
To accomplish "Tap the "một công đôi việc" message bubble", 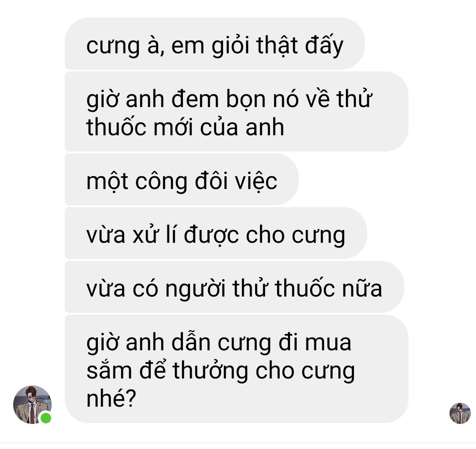I will [182, 179].
